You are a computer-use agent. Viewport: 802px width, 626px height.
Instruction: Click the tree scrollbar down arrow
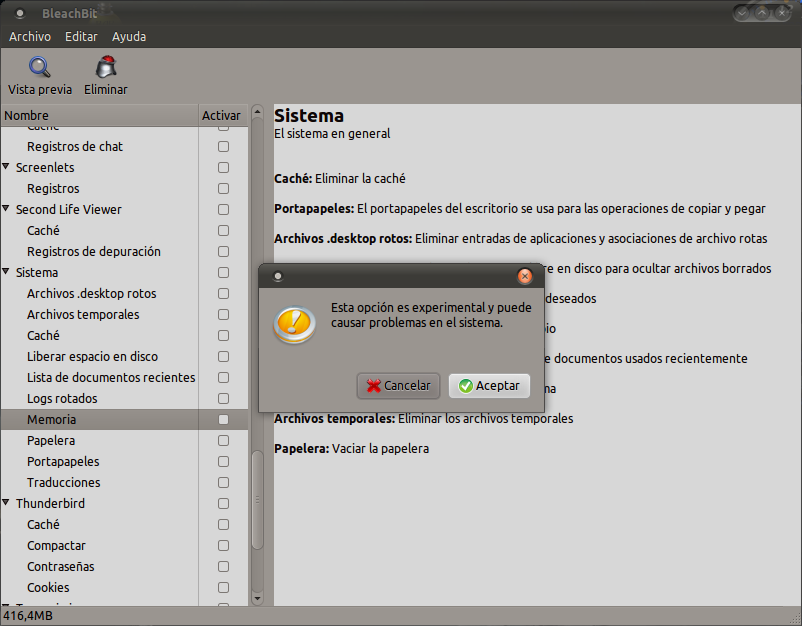(x=257, y=598)
